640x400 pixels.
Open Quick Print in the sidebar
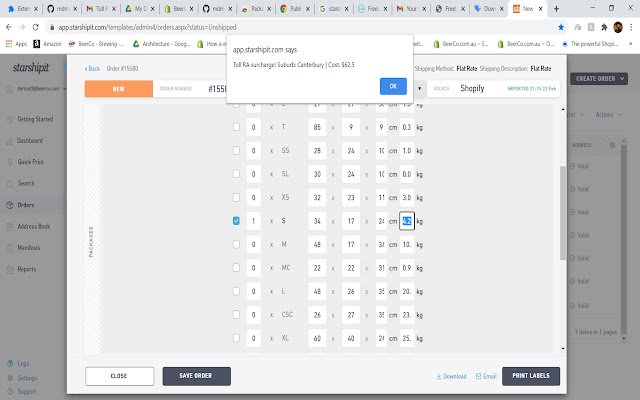tap(30, 162)
